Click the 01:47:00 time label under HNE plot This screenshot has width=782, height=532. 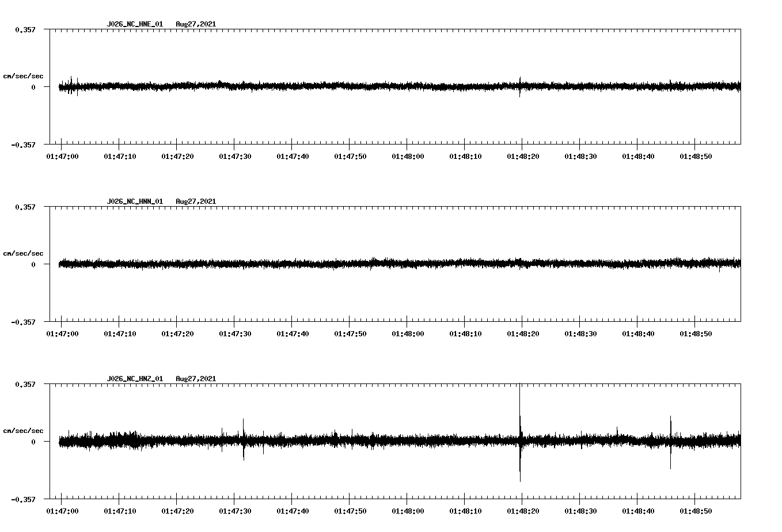(62, 156)
